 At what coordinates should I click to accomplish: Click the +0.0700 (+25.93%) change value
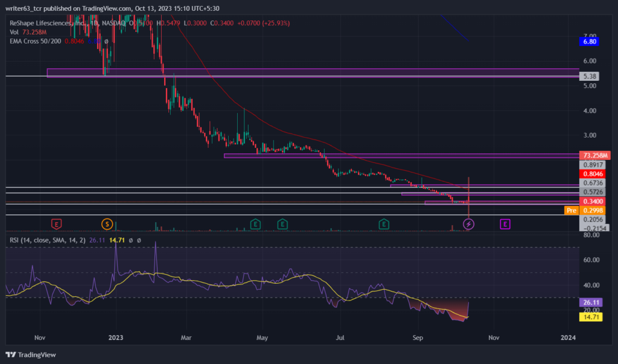click(263, 24)
